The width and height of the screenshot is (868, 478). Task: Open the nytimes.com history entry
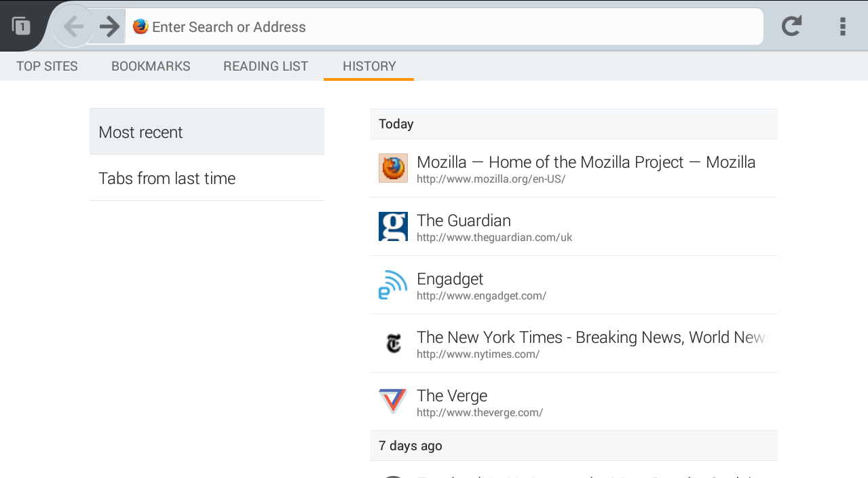pyautogui.click(x=584, y=343)
